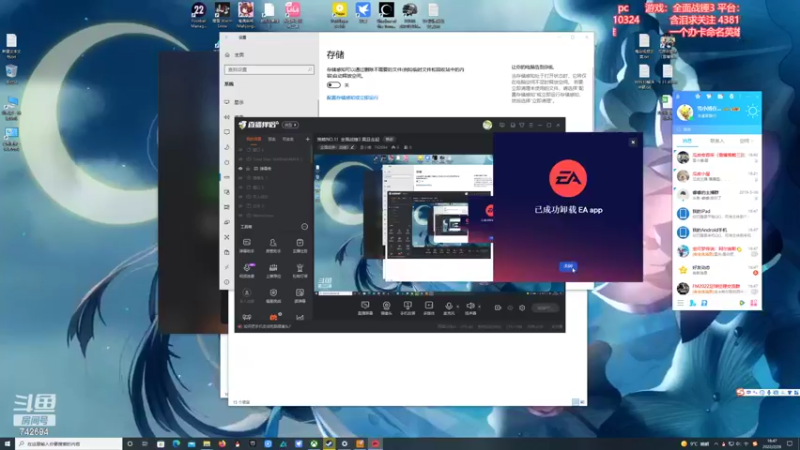Image resolution: width=800 pixels, height=450 pixels.
Task: Open the user avatar in the streaming app title bar
Action: click(x=487, y=125)
